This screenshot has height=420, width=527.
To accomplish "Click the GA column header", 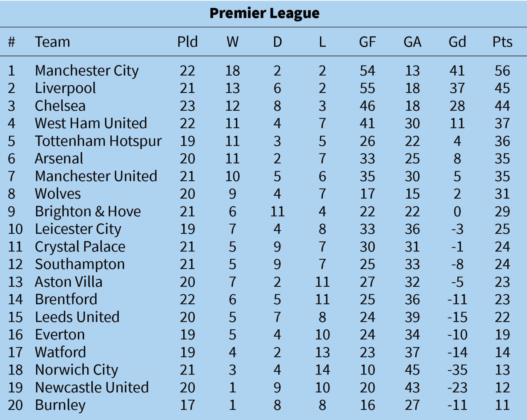I will (x=412, y=42).
